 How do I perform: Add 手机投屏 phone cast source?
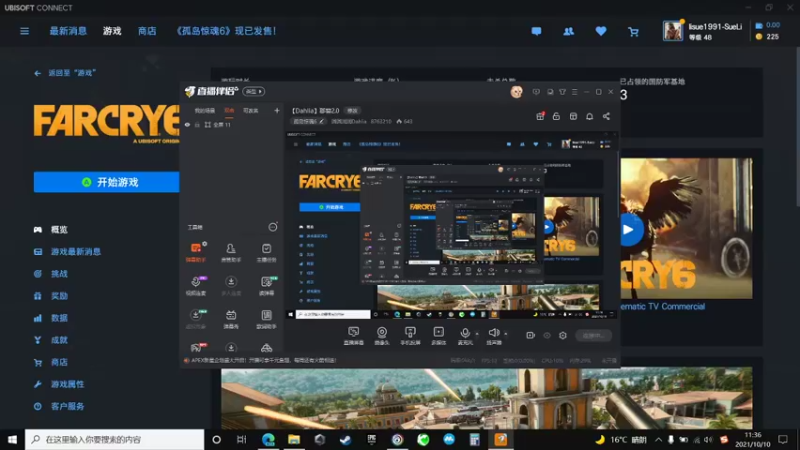coord(410,336)
